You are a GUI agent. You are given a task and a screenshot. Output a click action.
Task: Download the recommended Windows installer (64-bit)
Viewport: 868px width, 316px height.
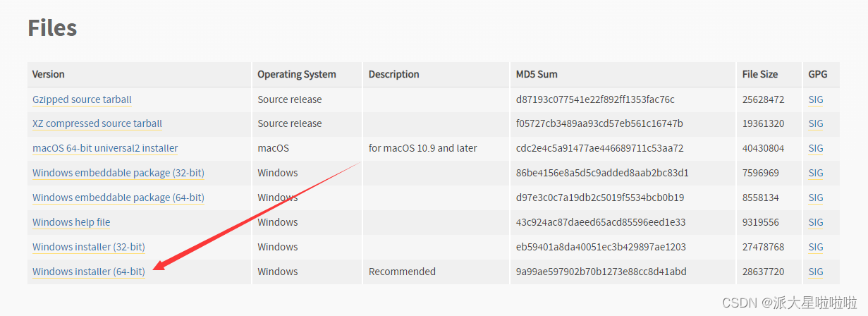click(x=89, y=272)
